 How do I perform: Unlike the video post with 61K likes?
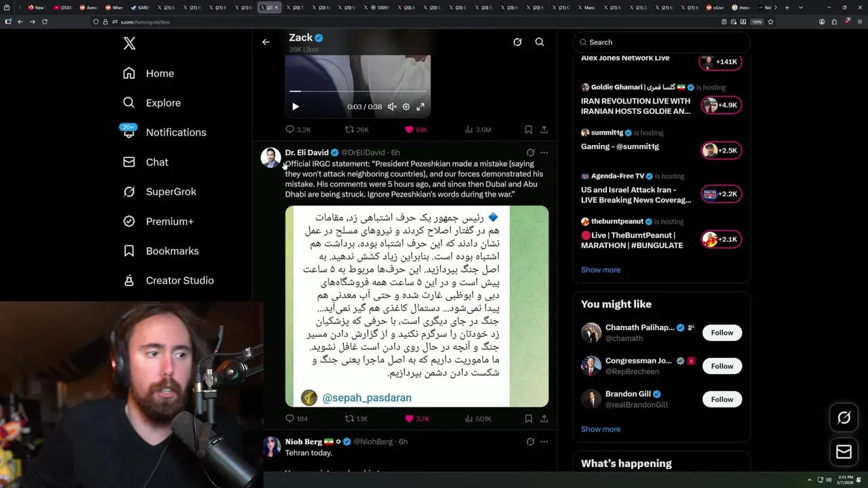[x=416, y=129]
